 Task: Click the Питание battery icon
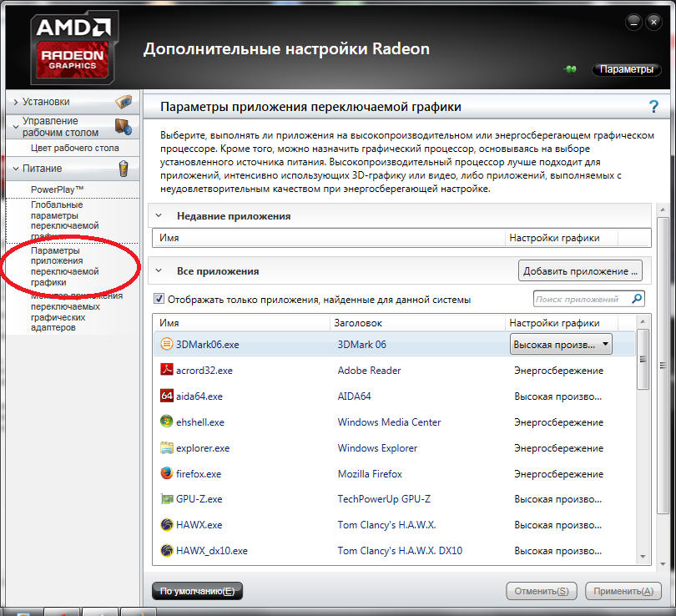(124, 169)
